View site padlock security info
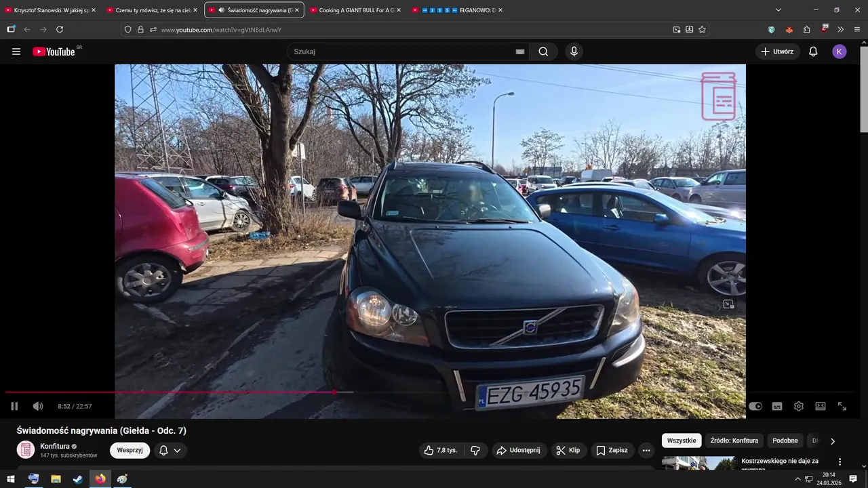 [140, 30]
